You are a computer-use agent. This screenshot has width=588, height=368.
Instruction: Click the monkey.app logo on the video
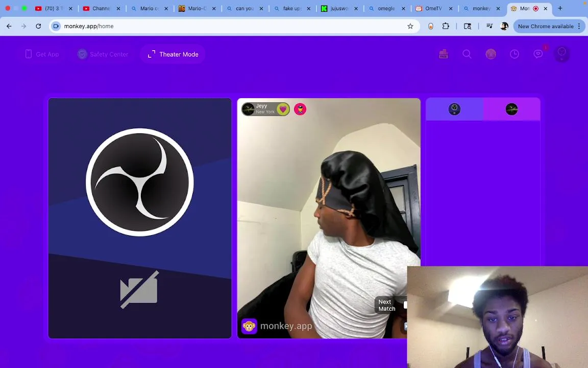277,326
